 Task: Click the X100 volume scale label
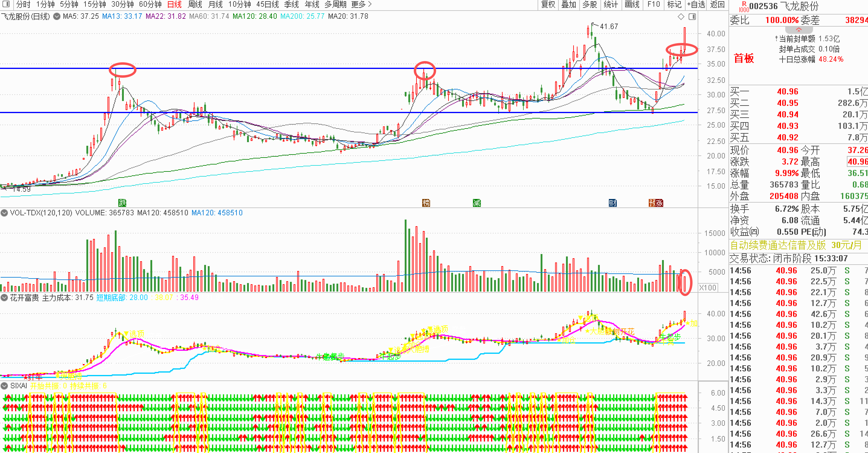click(x=707, y=287)
